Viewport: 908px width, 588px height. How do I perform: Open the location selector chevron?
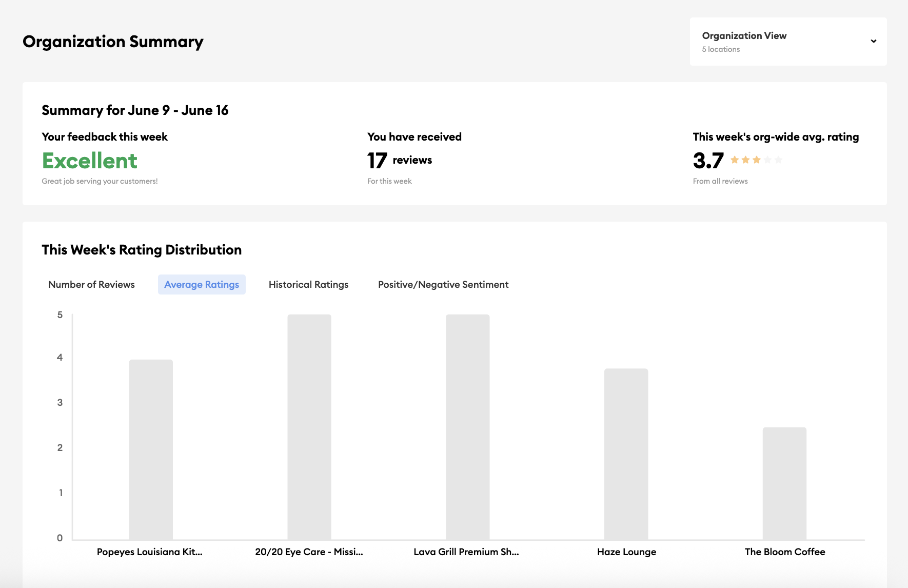(873, 41)
